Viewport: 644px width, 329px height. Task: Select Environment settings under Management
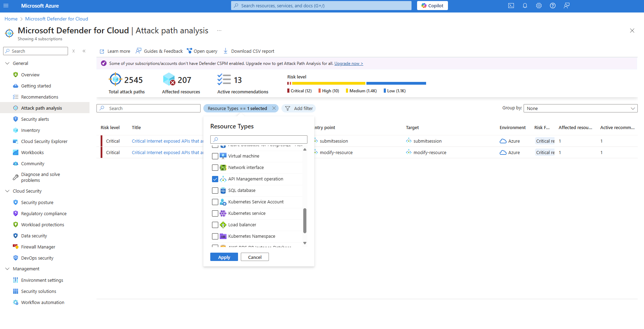pyautogui.click(x=42, y=280)
